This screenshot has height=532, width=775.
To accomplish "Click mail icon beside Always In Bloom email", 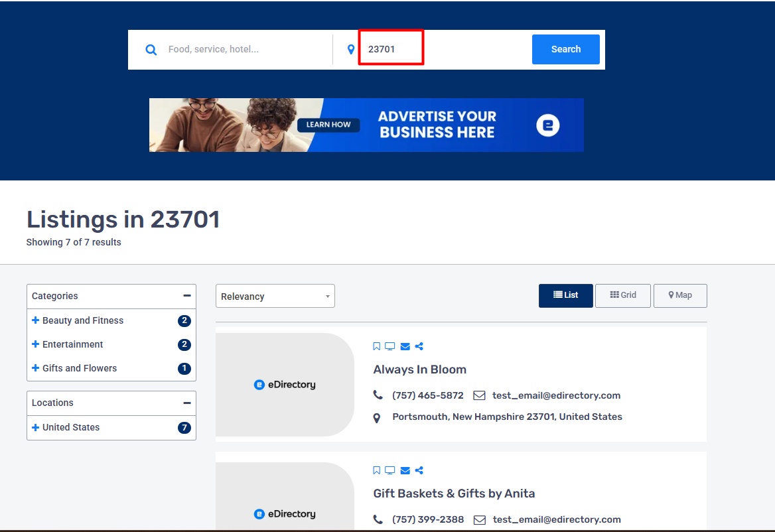I will [480, 395].
